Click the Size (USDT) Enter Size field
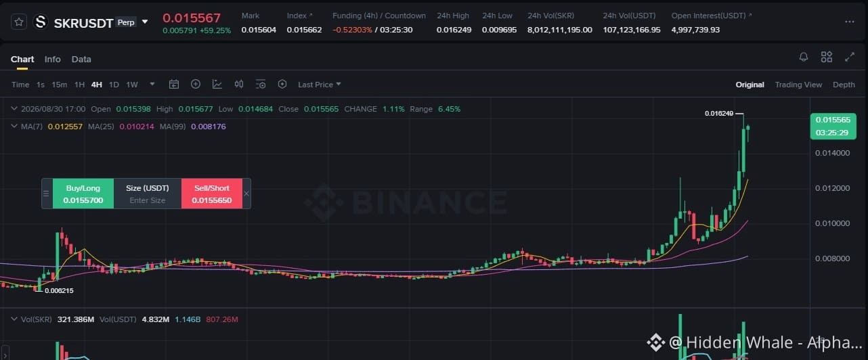 148,194
